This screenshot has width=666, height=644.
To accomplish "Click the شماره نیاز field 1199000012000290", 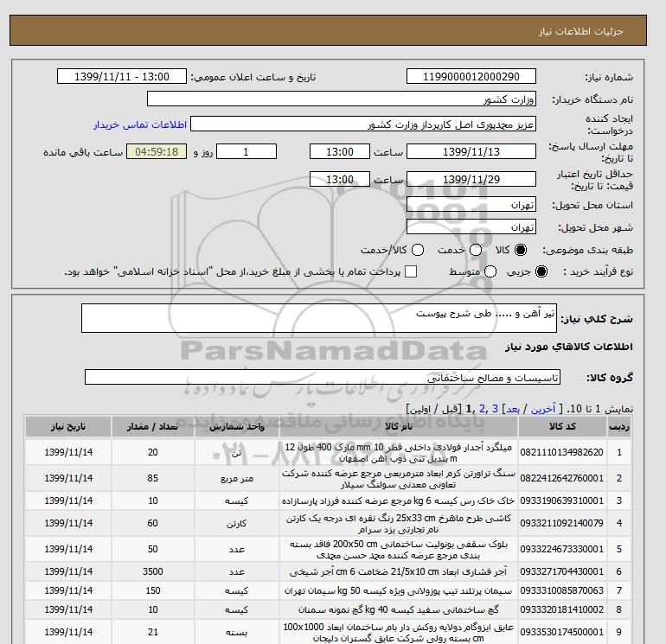I will [x=471, y=76].
